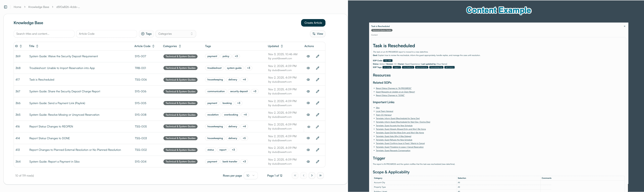Toggle the sidebar panel icon
Viewport: 644px width, 192px height.
[5, 7]
